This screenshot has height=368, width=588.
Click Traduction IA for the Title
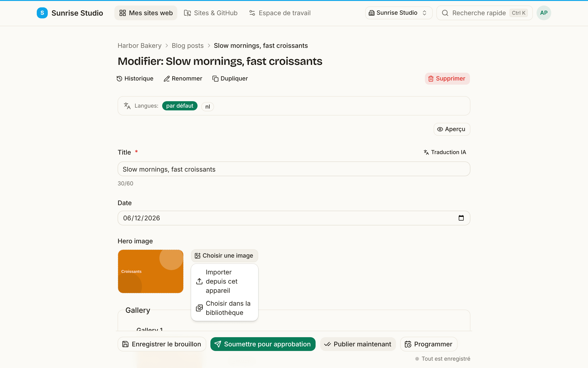coord(445,152)
